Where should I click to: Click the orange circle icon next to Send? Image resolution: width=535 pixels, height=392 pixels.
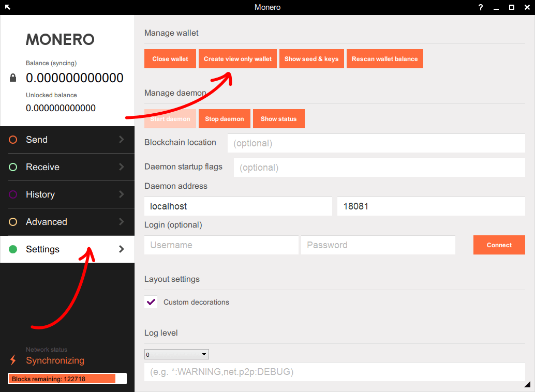coord(13,140)
